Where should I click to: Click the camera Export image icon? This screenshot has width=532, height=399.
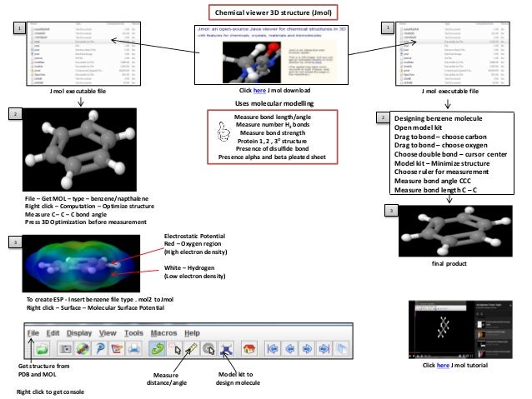[x=65, y=348]
